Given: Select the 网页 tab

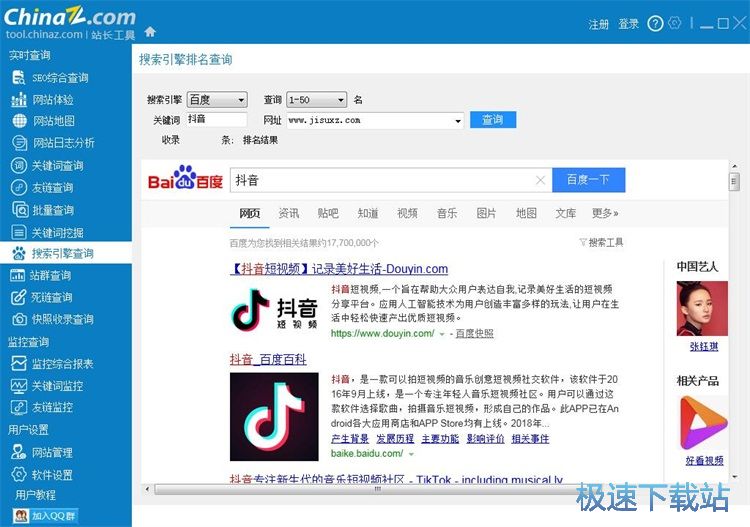Looking at the screenshot, I should 250,213.
